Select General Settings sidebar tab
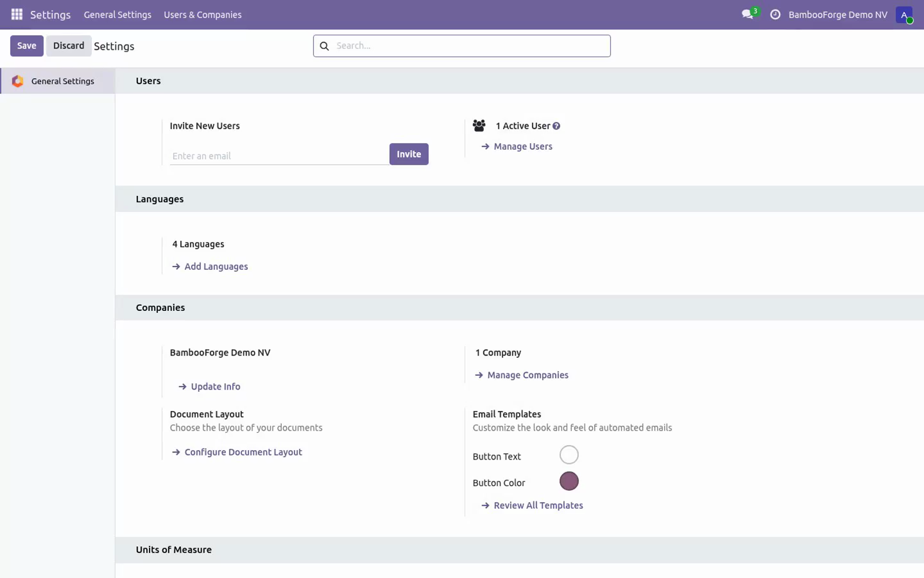Viewport: 924px width, 578px height. (x=58, y=81)
